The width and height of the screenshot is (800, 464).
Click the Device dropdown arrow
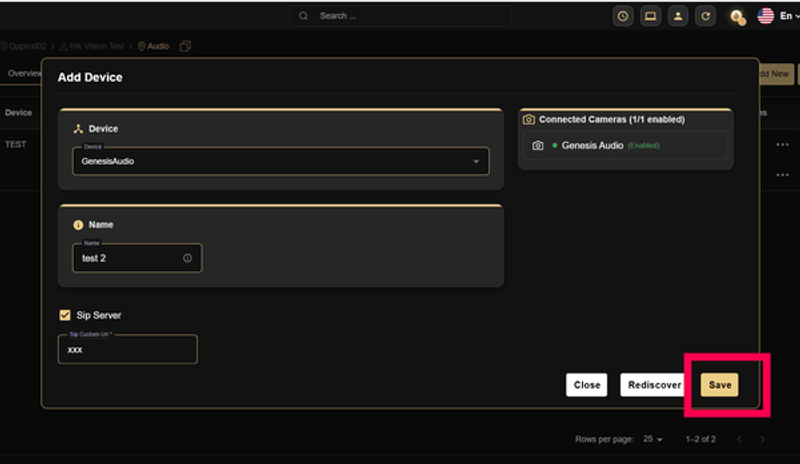476,162
